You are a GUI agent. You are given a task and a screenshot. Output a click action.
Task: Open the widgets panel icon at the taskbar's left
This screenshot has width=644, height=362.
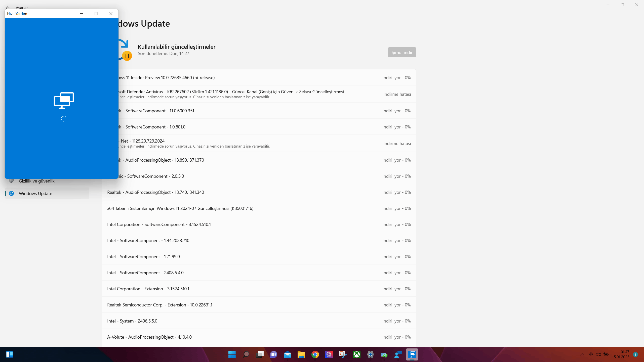pos(10,354)
